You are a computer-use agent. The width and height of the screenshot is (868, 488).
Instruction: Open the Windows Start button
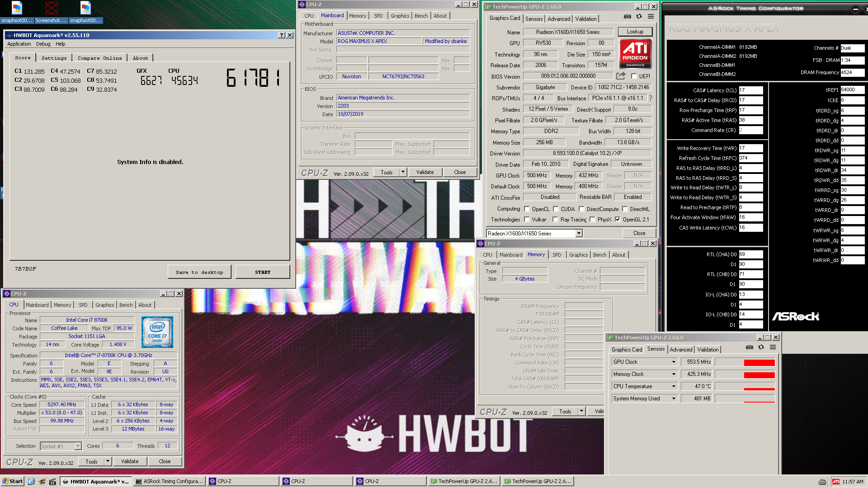12,481
